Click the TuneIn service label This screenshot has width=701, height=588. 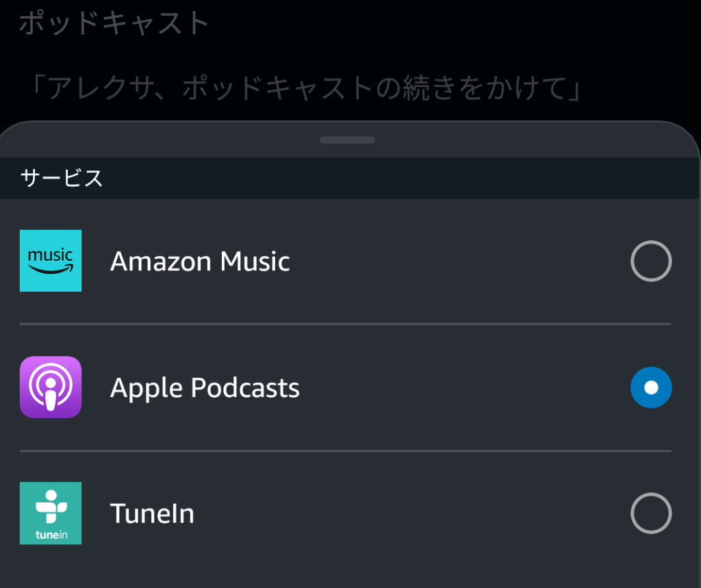(x=152, y=513)
